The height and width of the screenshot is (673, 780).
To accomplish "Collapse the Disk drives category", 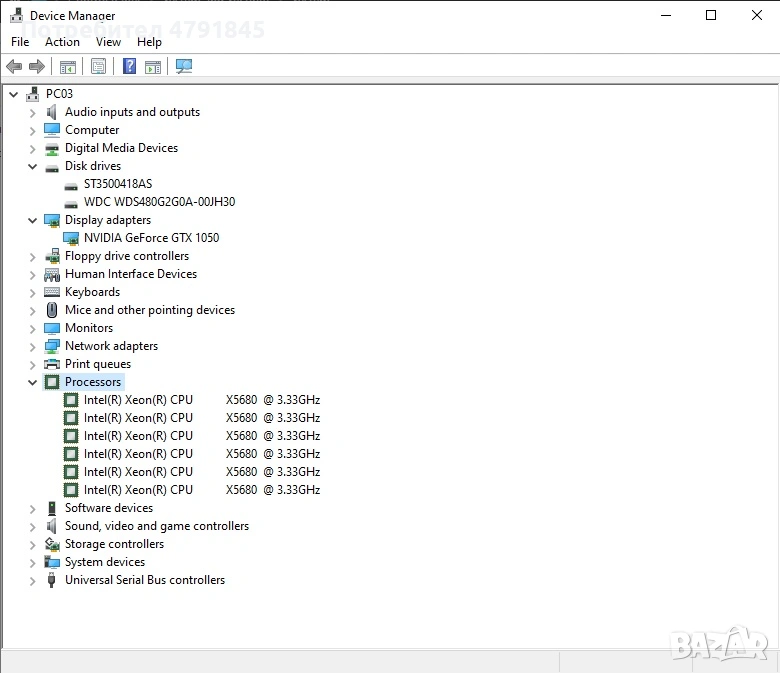I will pyautogui.click(x=33, y=166).
